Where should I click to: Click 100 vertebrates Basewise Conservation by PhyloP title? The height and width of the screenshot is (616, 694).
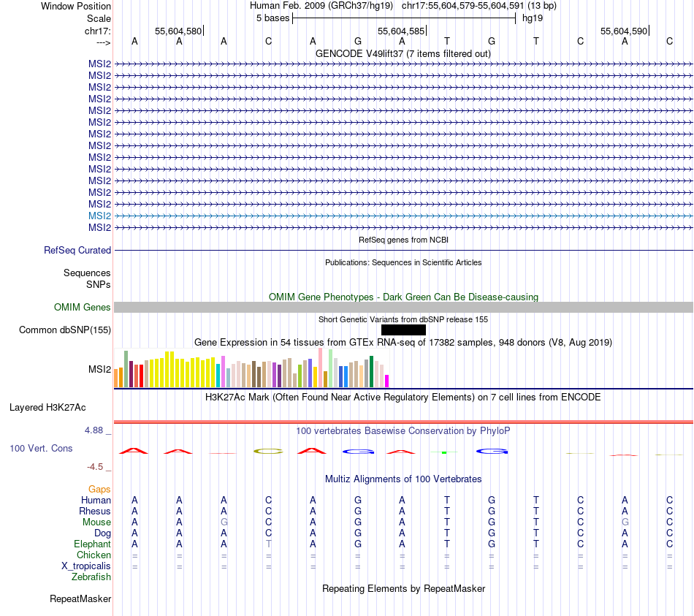(x=403, y=430)
